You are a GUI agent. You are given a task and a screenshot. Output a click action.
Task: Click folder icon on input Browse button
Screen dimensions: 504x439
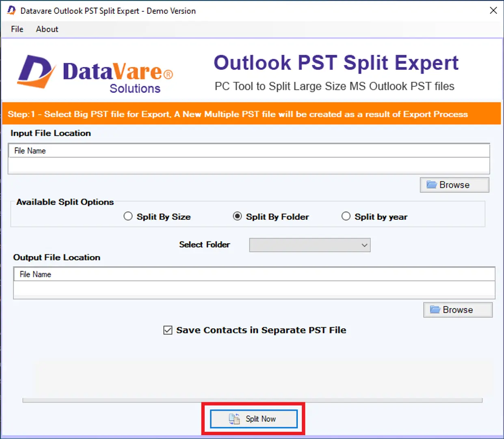[431, 185]
